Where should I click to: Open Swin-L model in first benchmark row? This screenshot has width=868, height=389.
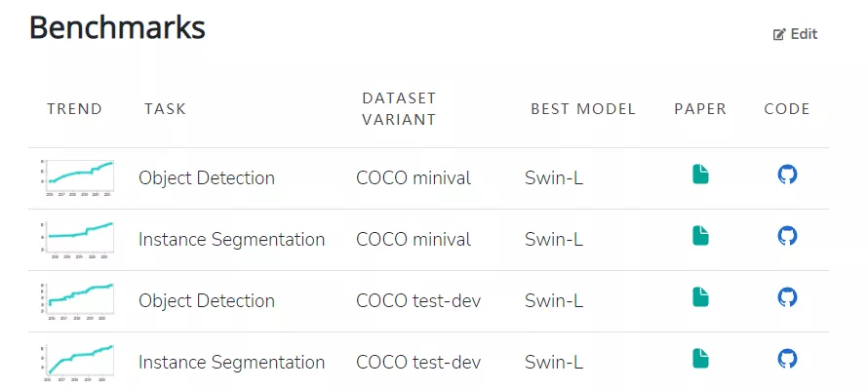pyautogui.click(x=554, y=178)
